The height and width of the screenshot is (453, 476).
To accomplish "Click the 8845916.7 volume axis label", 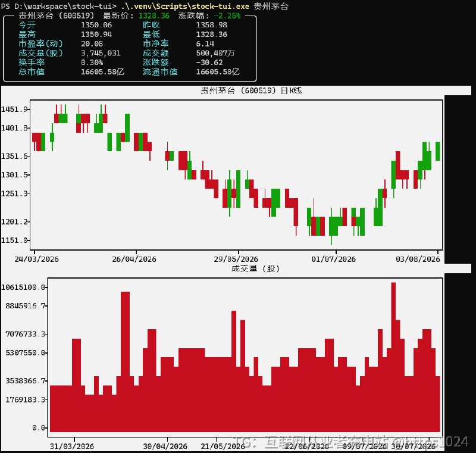I will click(26, 306).
